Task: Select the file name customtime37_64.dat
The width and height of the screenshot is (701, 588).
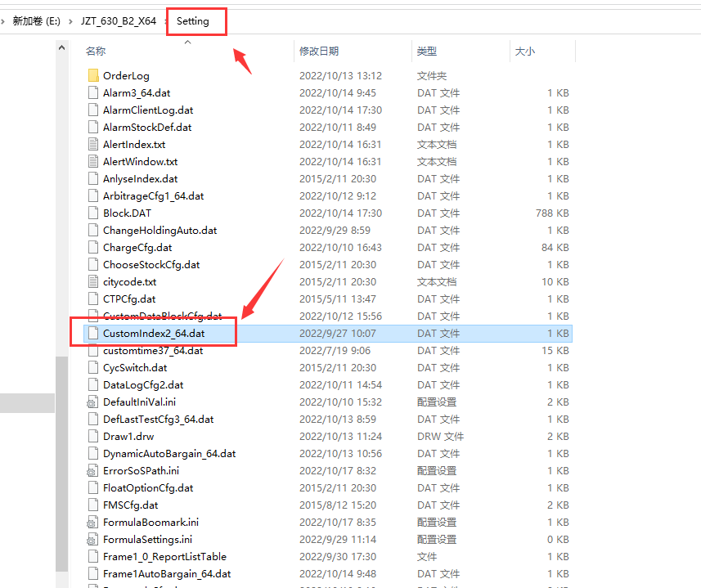Action: pos(153,351)
